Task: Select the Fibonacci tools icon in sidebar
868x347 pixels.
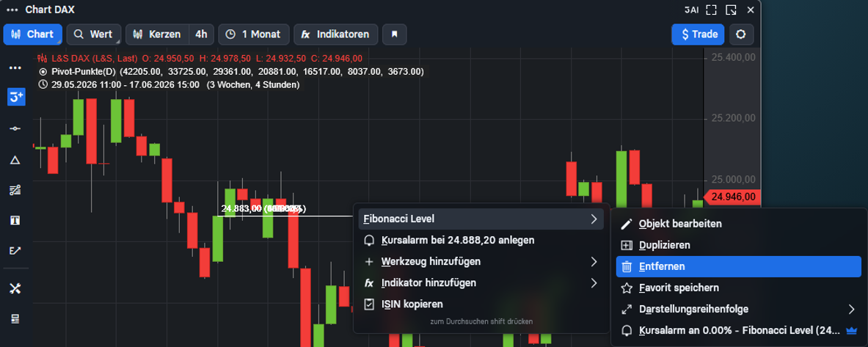Action: point(15,191)
